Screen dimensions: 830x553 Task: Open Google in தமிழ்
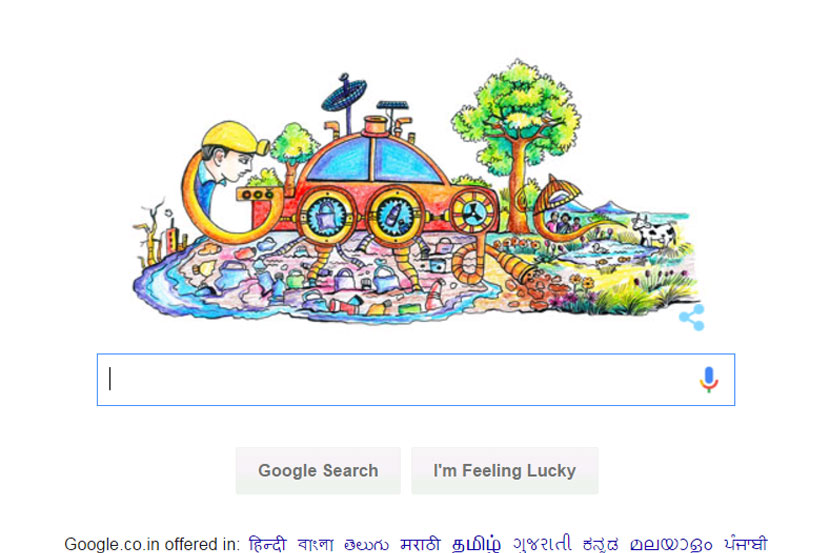click(476, 544)
